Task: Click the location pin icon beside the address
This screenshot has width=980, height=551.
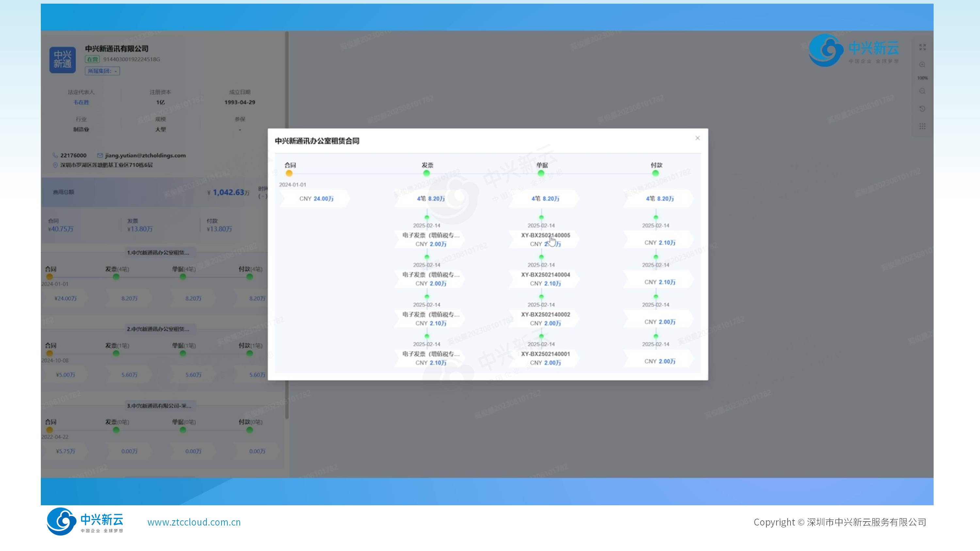Action: (x=55, y=165)
